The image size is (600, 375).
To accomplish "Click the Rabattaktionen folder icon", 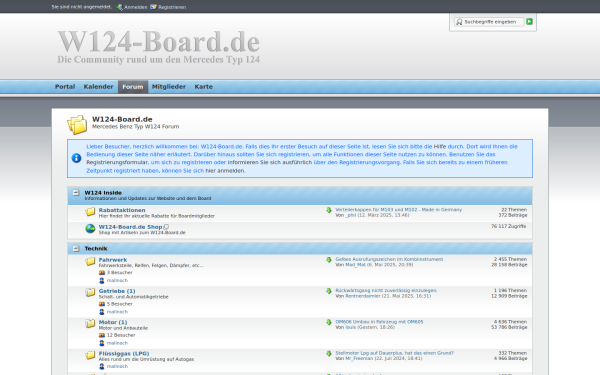I will pyautogui.click(x=90, y=212).
